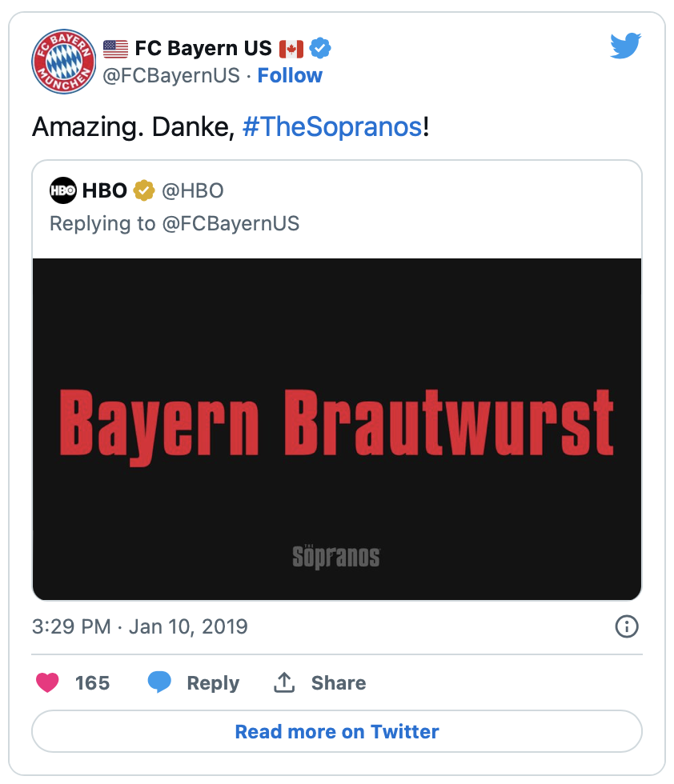
Task: Like the tweet with heart icon
Action: [47, 682]
